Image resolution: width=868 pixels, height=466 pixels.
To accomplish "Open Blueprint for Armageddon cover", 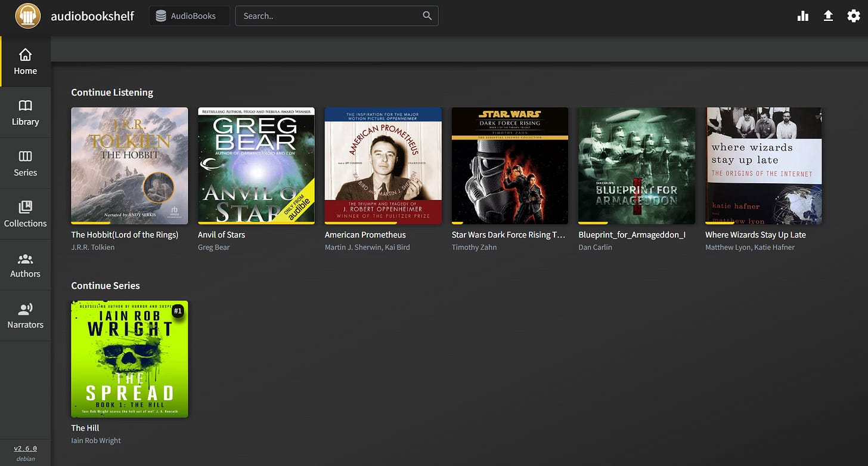I will (637, 166).
